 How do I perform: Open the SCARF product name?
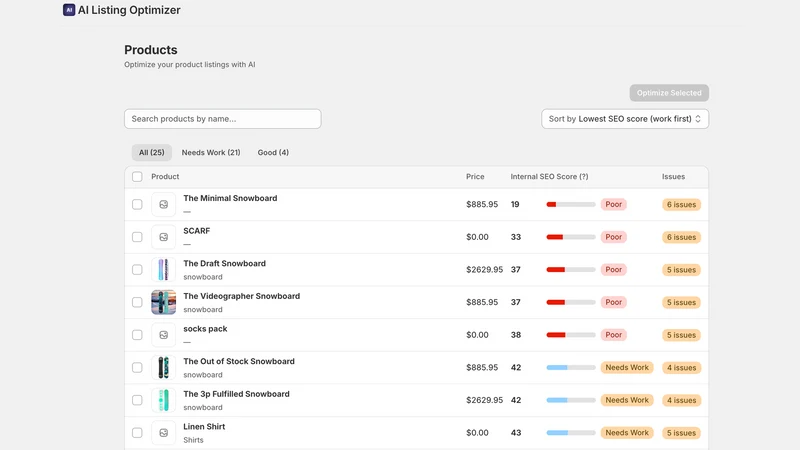click(196, 231)
